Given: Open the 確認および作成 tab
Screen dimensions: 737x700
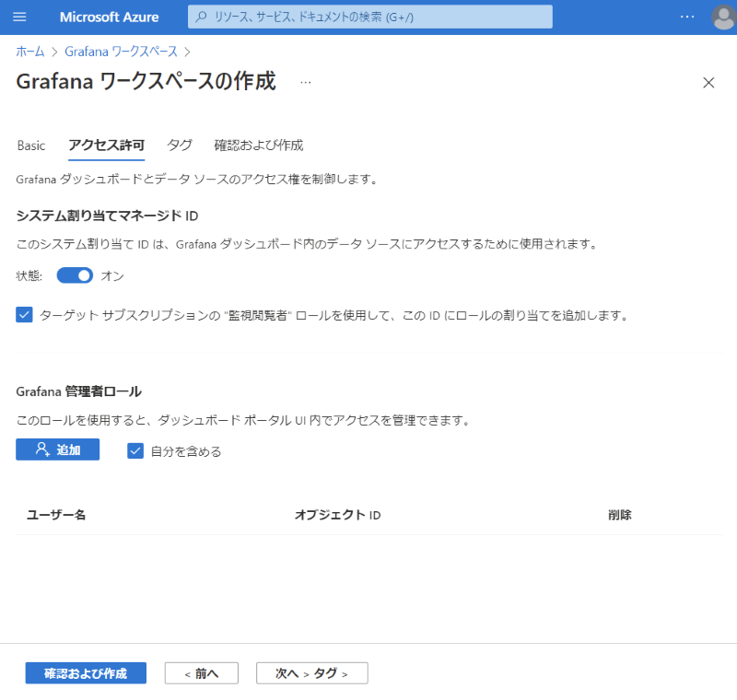Looking at the screenshot, I should click(259, 146).
